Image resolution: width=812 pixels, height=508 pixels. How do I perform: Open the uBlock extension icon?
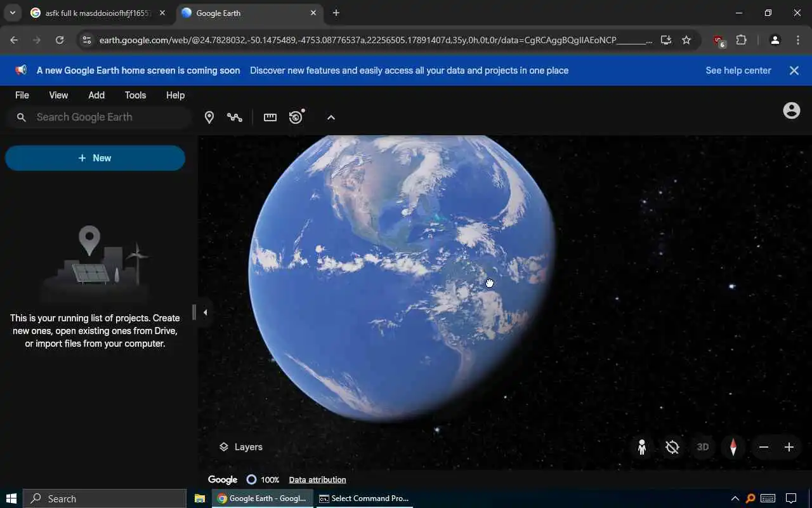[x=719, y=41]
